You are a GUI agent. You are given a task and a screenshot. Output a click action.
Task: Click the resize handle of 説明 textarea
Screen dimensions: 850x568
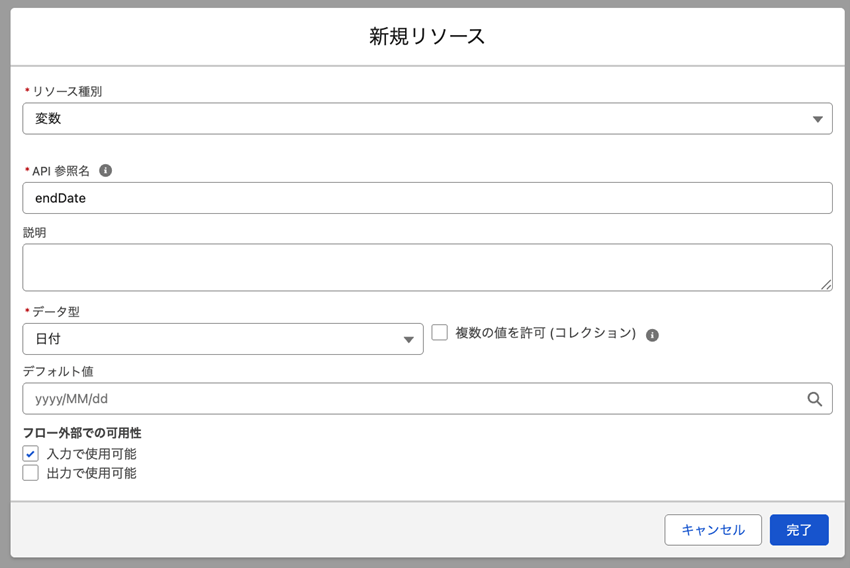826,285
